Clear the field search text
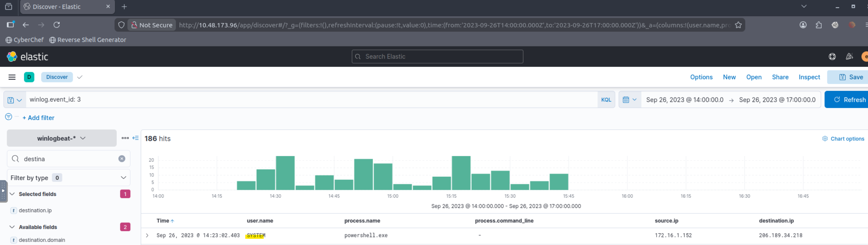This screenshot has width=868, height=245. (x=122, y=159)
